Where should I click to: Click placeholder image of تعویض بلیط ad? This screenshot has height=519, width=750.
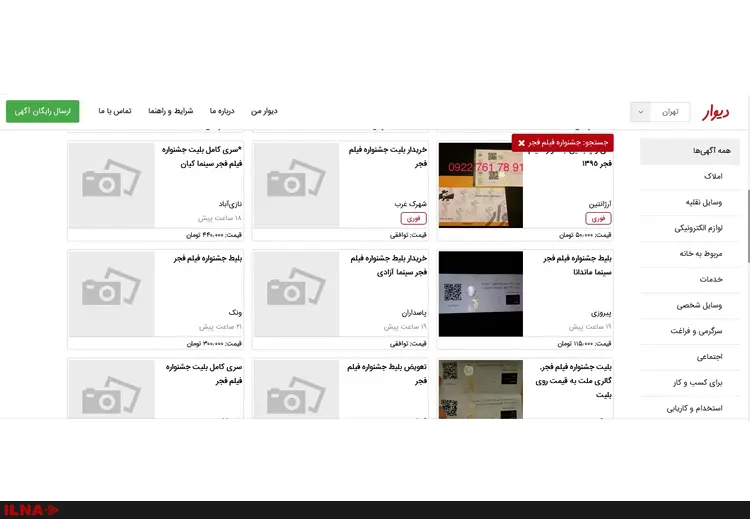(297, 389)
